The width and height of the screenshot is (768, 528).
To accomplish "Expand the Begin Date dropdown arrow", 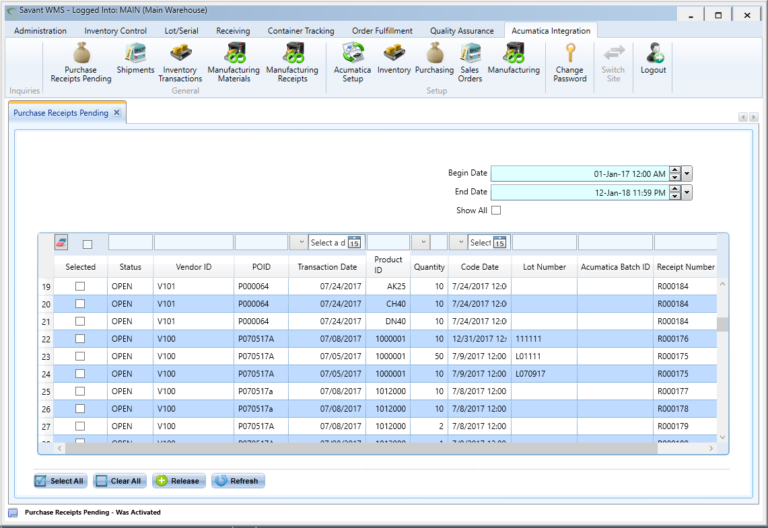I will pyautogui.click(x=687, y=173).
